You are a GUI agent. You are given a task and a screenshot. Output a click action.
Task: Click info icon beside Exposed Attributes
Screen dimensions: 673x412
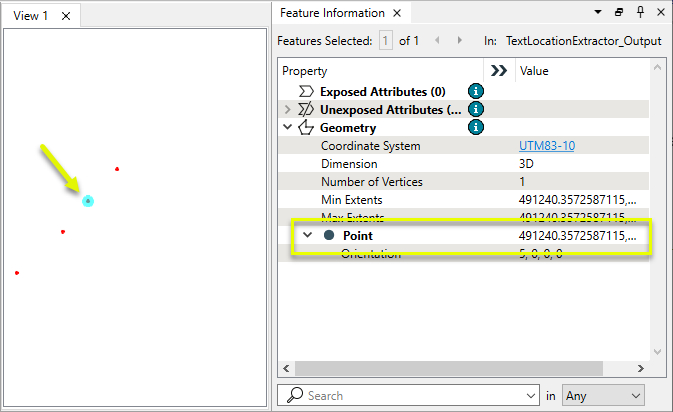[x=476, y=91]
